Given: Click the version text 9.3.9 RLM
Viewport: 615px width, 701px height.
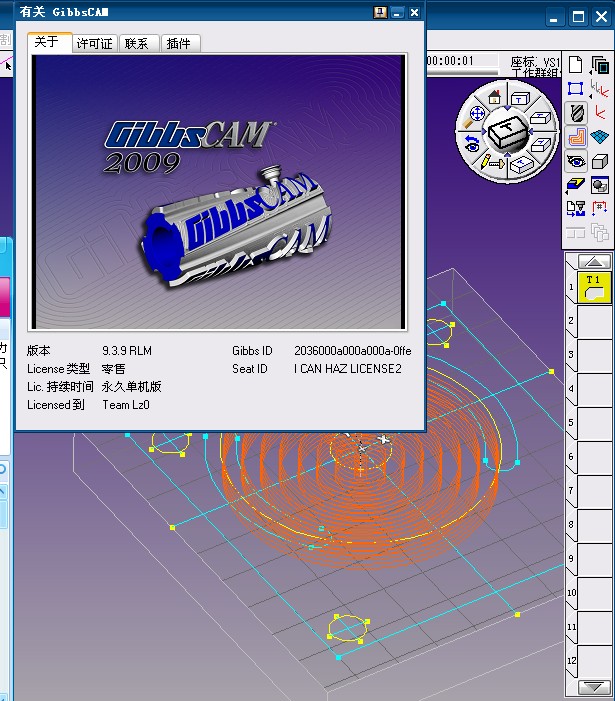Looking at the screenshot, I should (127, 351).
